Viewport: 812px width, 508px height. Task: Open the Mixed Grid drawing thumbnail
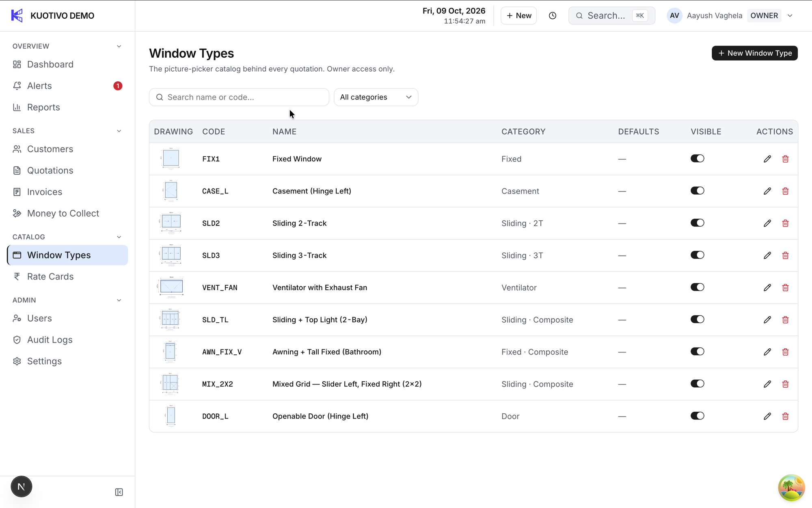tap(170, 384)
